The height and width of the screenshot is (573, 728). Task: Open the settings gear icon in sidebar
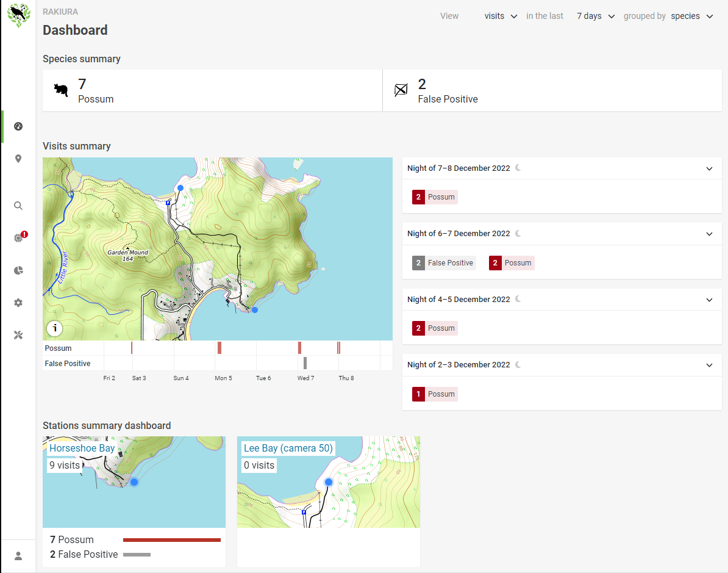[x=18, y=303]
